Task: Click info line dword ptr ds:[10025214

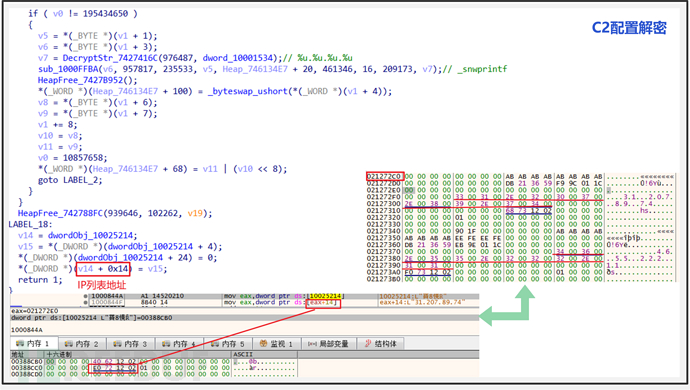Action: point(92,317)
